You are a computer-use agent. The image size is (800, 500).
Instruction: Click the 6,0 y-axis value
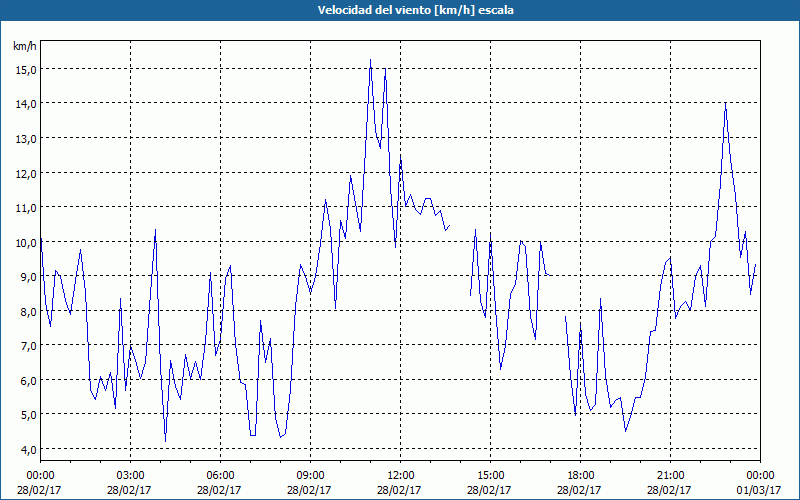(x=28, y=380)
